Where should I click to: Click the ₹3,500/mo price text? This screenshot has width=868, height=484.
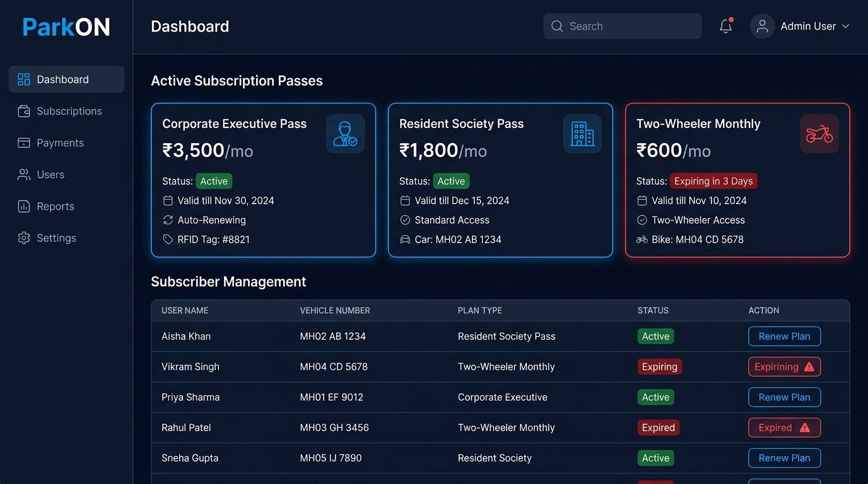(x=208, y=151)
